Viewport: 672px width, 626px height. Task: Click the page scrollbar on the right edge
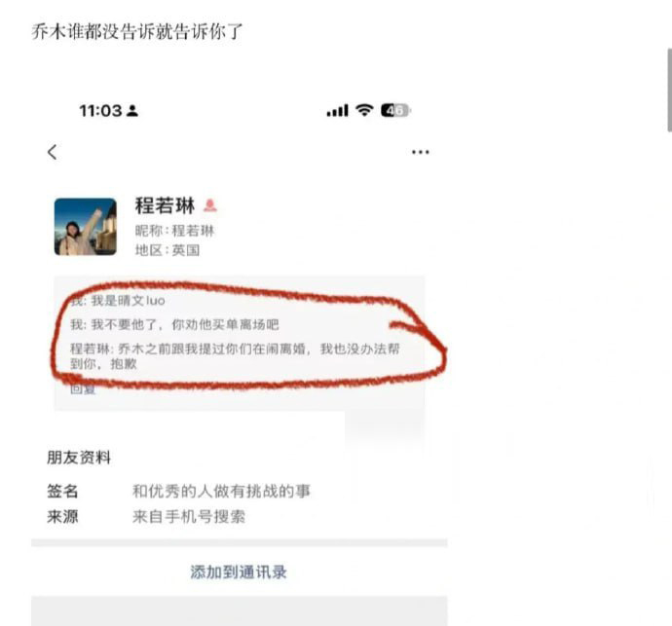click(x=669, y=90)
